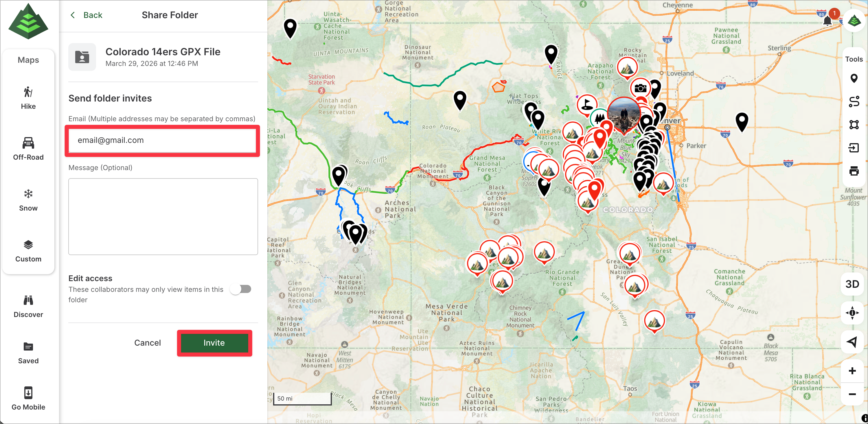Viewport: 868px width, 424px height.
Task: Zoom out the map
Action: pyautogui.click(x=852, y=394)
